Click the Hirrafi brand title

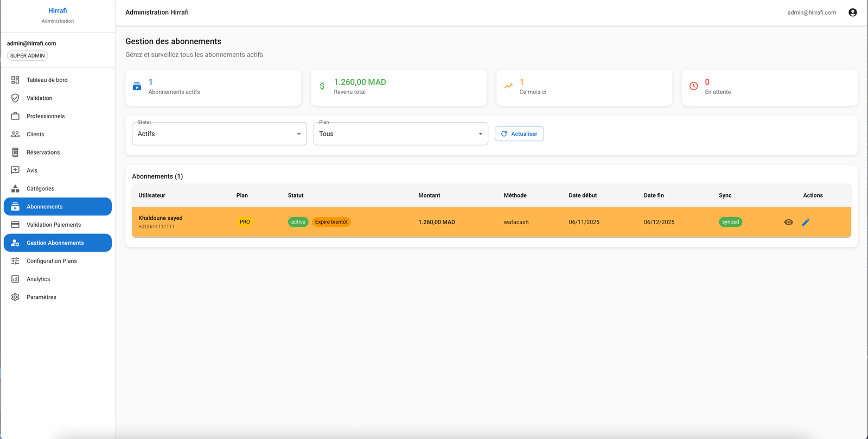[x=58, y=11]
